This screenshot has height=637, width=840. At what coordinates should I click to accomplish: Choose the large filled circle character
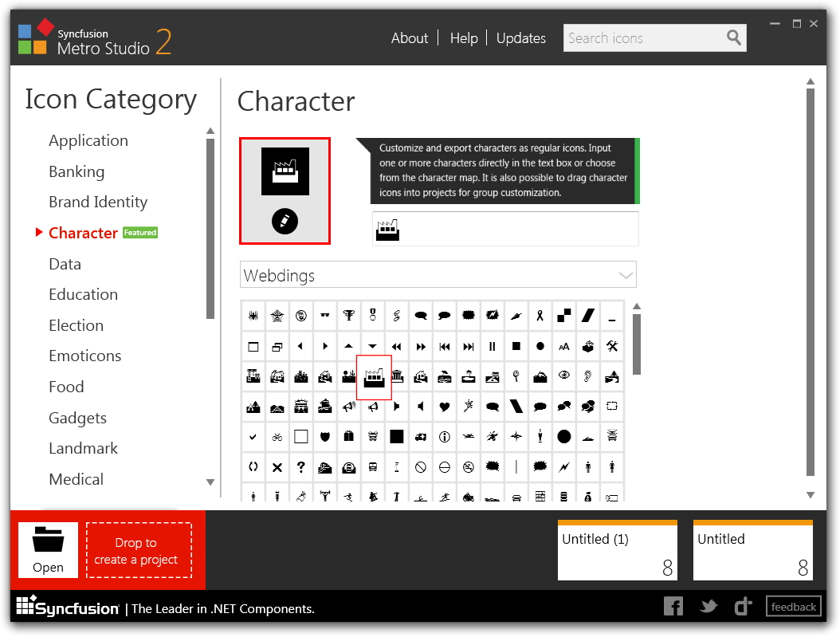point(564,437)
